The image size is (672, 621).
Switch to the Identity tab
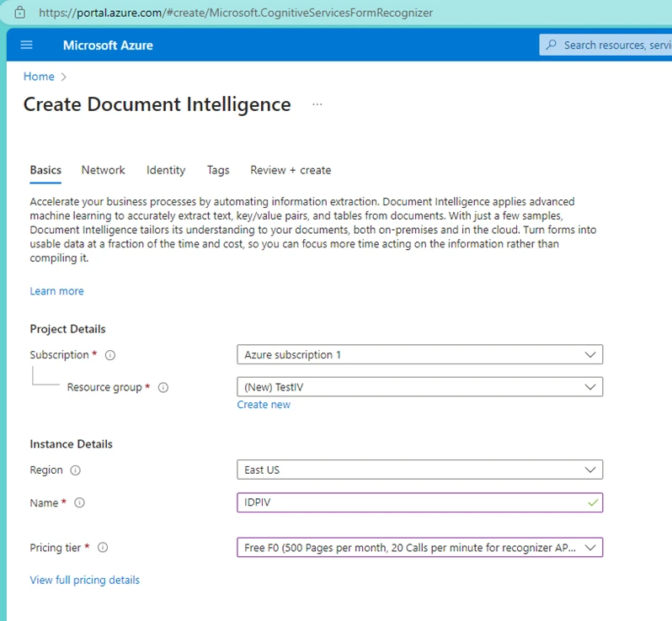(166, 170)
